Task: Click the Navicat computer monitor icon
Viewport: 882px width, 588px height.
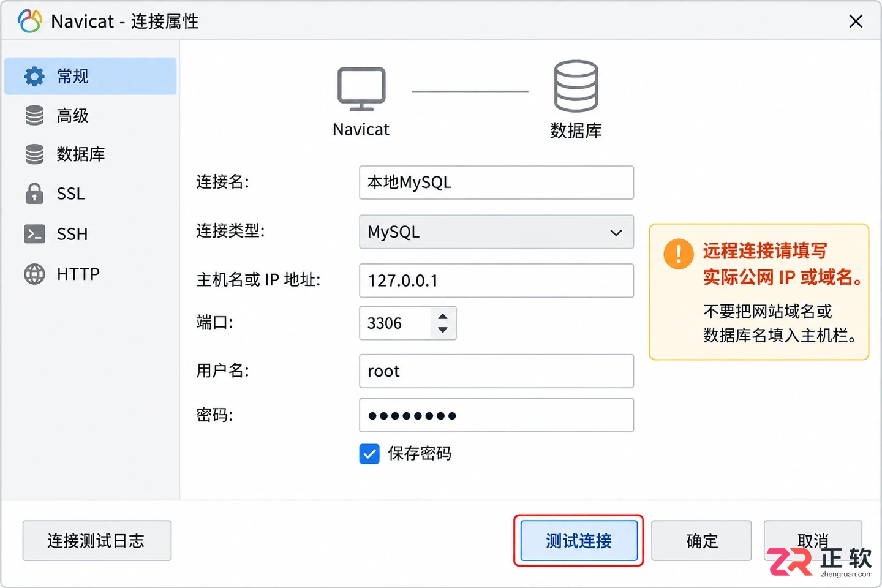Action: point(361,89)
